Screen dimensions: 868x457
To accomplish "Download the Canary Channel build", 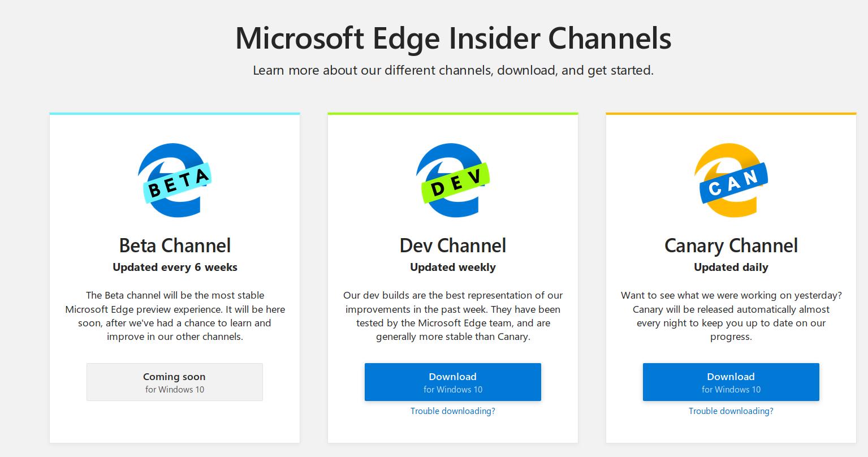I will point(731,382).
